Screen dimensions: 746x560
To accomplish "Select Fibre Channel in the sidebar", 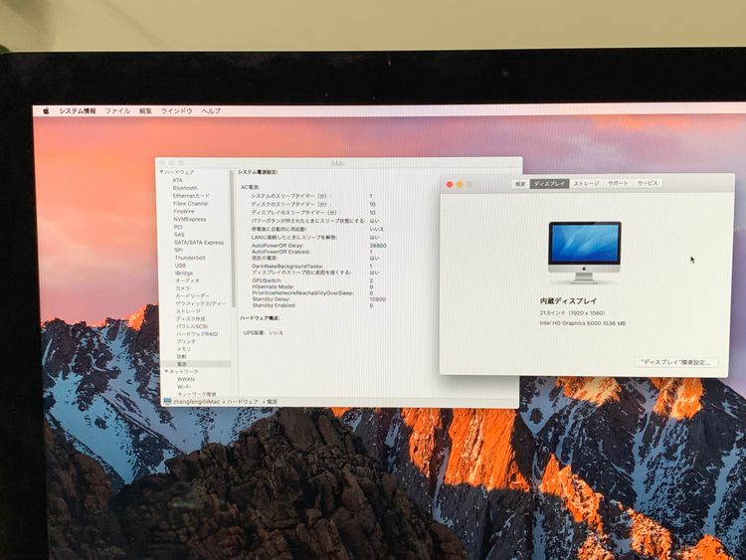I will tap(191, 203).
